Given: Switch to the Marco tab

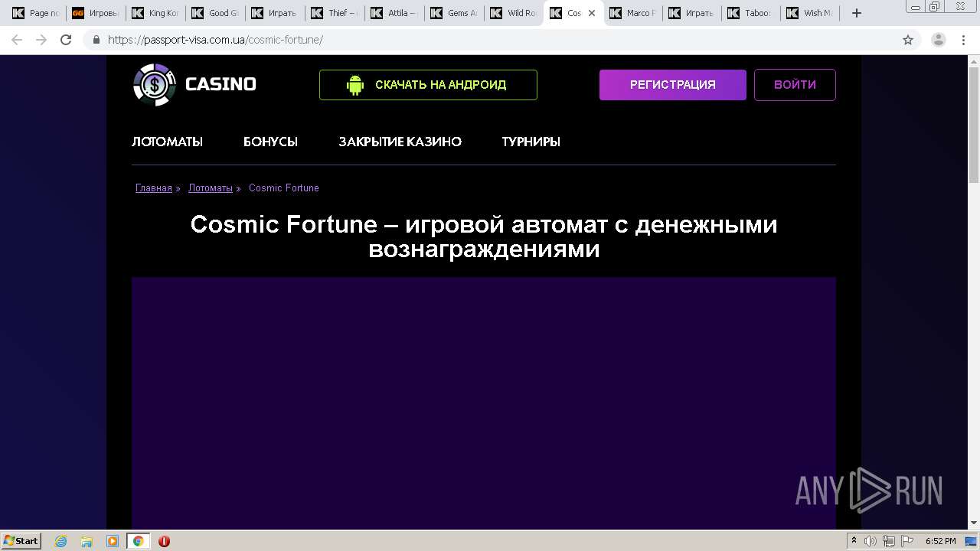Looking at the screenshot, I should tap(632, 13).
